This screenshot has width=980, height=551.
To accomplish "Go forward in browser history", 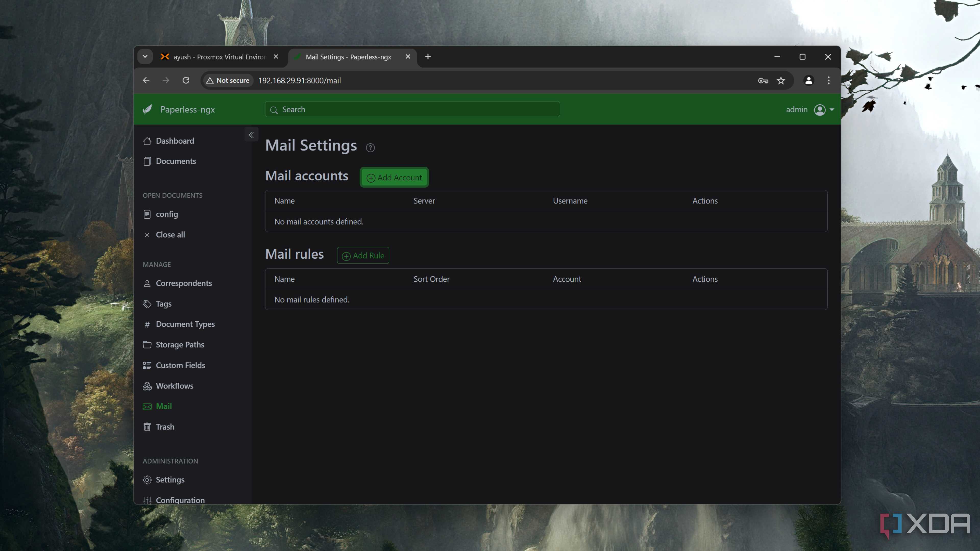I will pyautogui.click(x=166, y=81).
